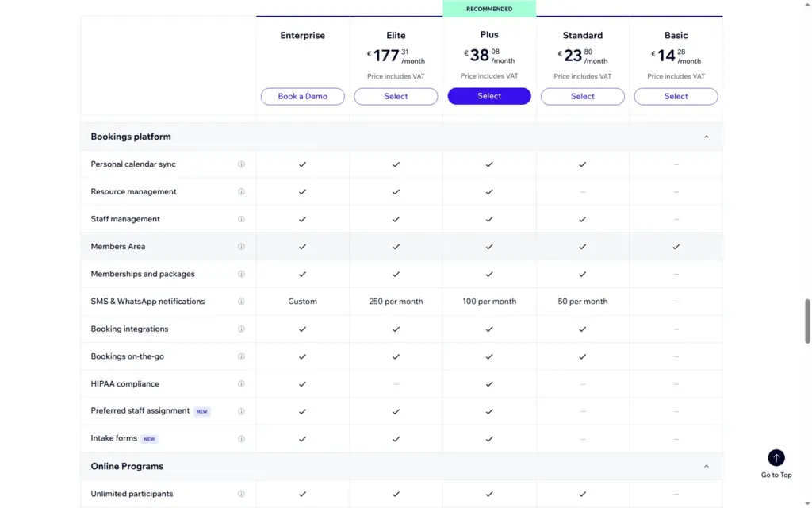Click 'Price includes VAT' under Basic

[x=676, y=77]
